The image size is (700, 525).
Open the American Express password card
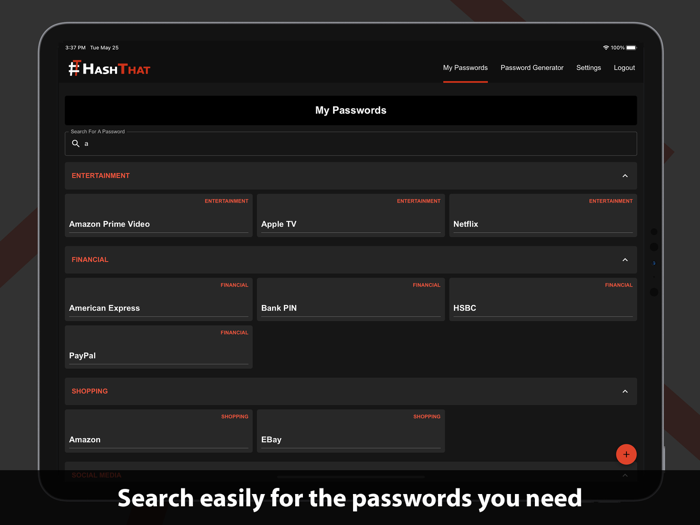[x=159, y=299]
